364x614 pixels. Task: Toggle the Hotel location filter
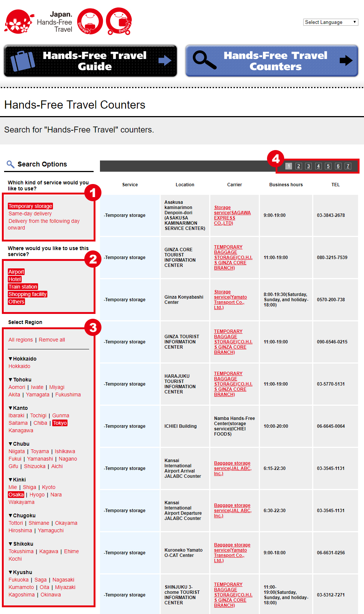[15, 279]
